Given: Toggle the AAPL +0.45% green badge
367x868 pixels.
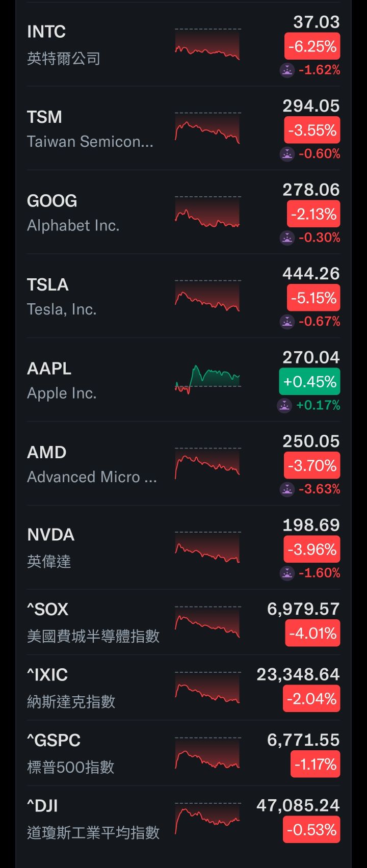Looking at the screenshot, I should click(309, 382).
